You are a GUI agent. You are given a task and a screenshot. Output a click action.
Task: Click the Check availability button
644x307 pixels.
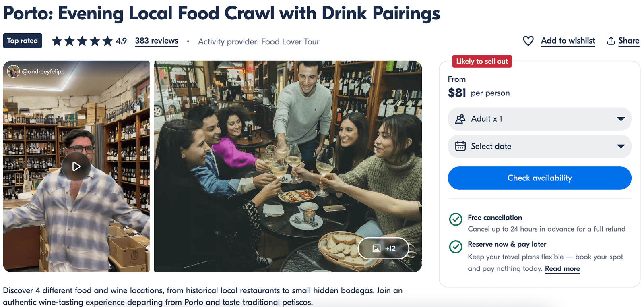coord(539,178)
